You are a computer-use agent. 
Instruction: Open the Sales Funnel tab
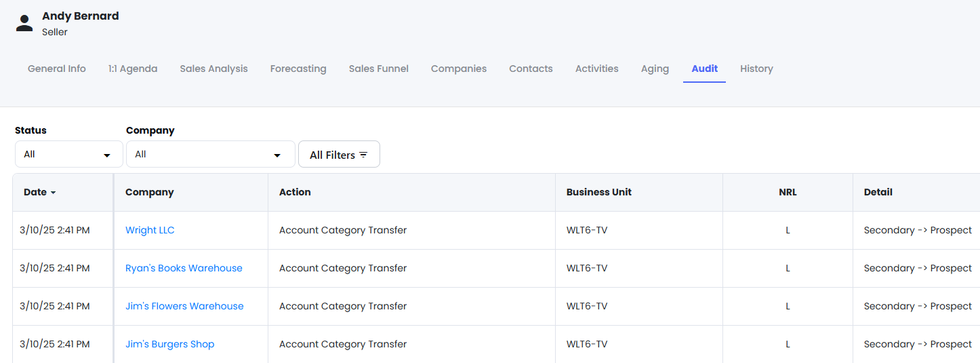point(379,69)
